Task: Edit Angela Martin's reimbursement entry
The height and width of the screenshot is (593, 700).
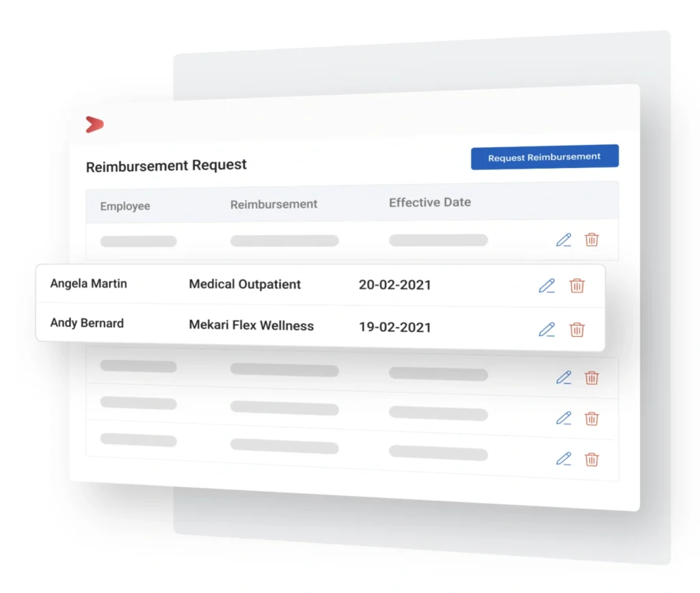Action: 546,286
